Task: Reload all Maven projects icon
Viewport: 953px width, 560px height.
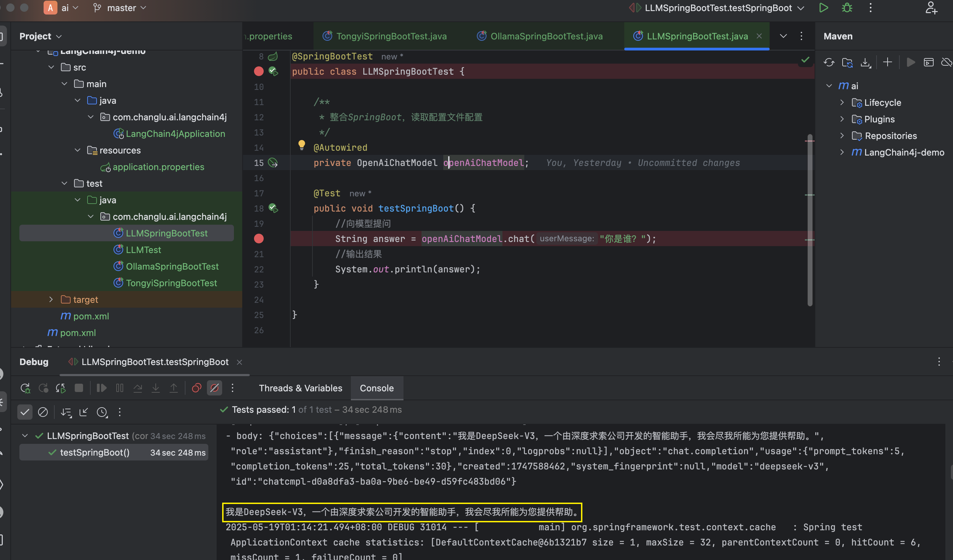Action: click(x=828, y=62)
